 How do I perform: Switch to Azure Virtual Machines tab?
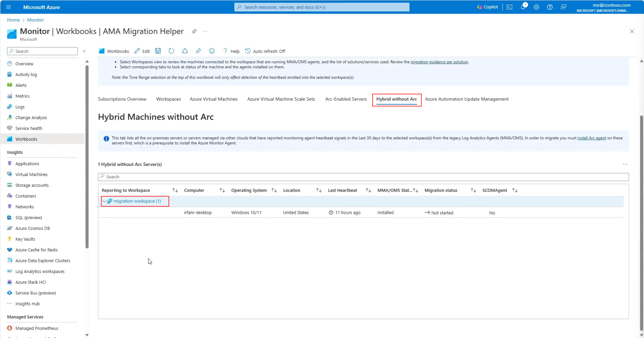click(x=213, y=99)
